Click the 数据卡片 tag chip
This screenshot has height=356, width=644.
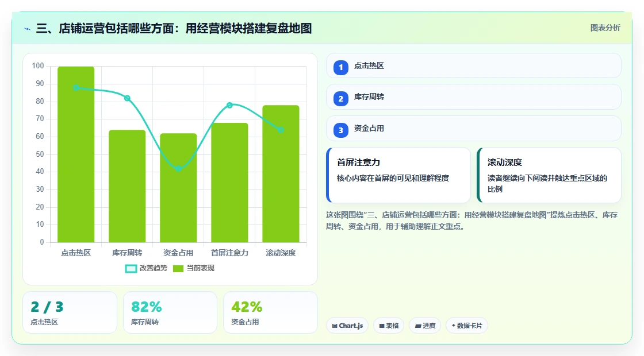click(x=466, y=326)
